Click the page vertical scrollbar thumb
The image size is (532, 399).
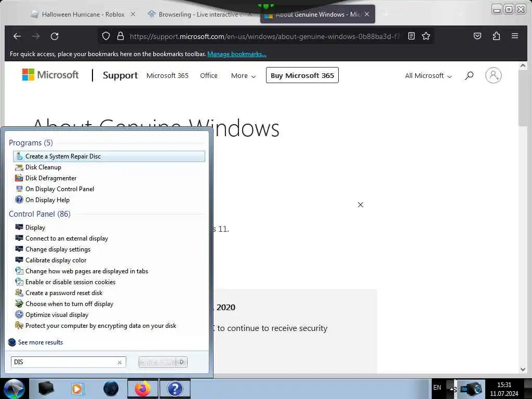click(x=523, y=98)
